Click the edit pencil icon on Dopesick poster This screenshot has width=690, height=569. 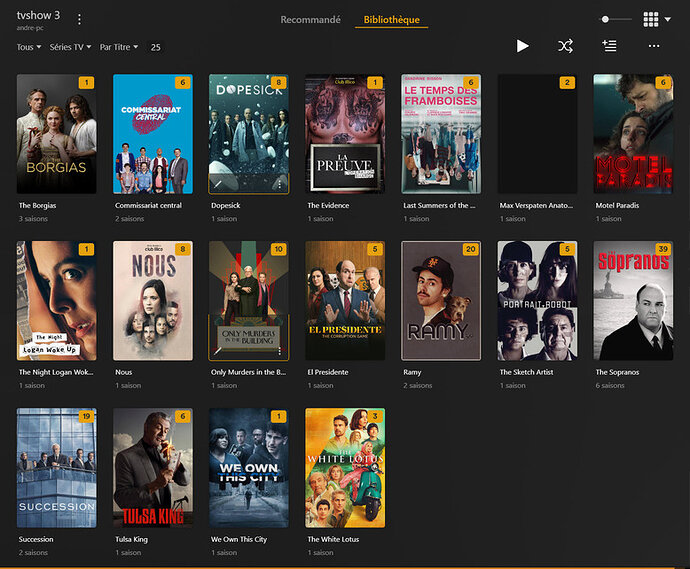tap(217, 184)
